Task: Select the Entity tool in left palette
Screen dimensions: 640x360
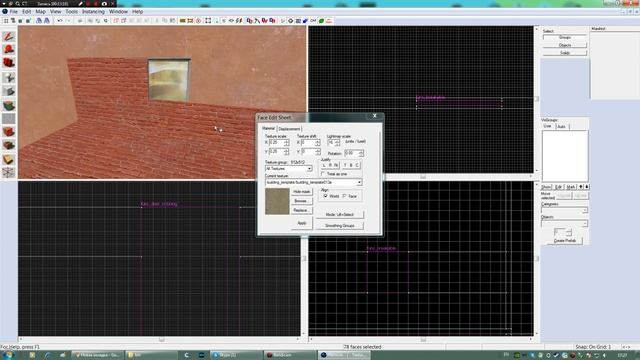Action: tap(9, 77)
